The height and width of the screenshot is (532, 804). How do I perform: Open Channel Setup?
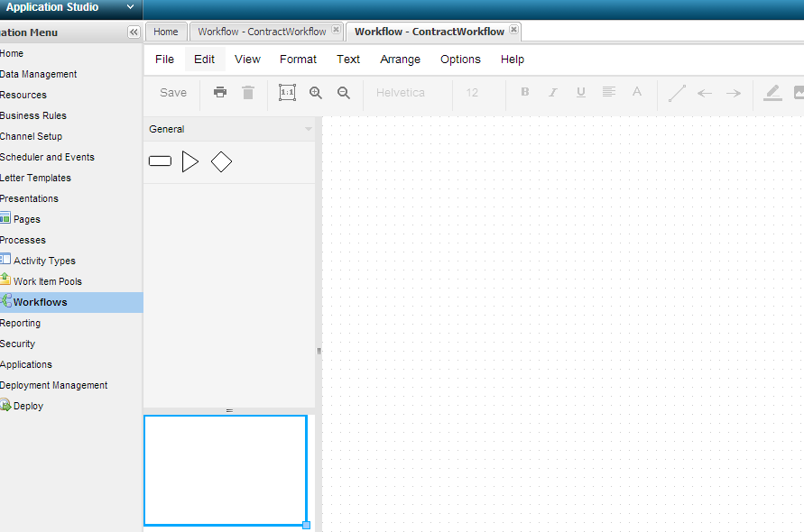[x=32, y=136]
